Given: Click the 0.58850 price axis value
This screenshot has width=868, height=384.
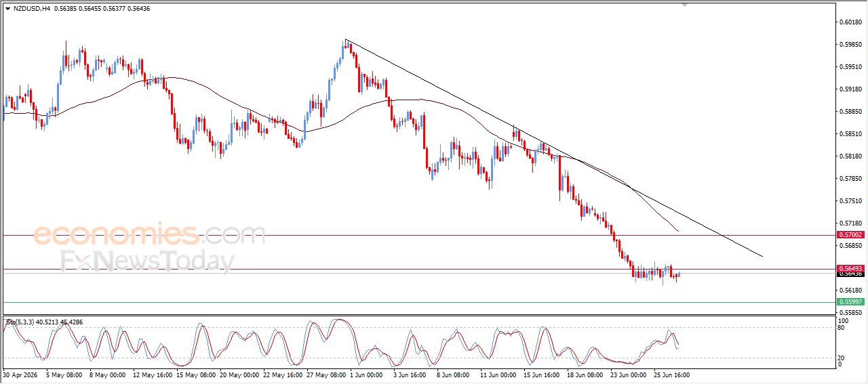Looking at the screenshot, I should (851, 112).
